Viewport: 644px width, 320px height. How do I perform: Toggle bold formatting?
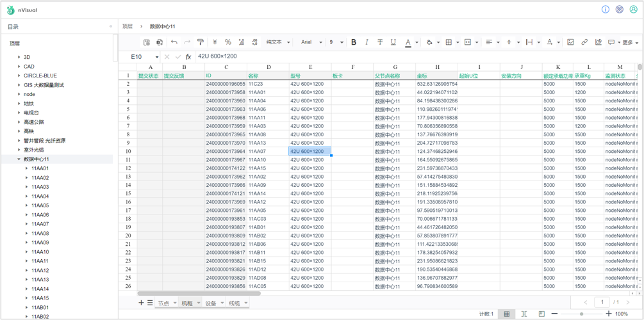pyautogui.click(x=354, y=42)
